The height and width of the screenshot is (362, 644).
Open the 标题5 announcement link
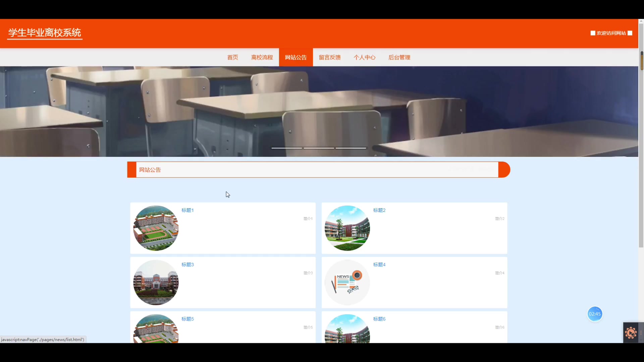point(187,319)
